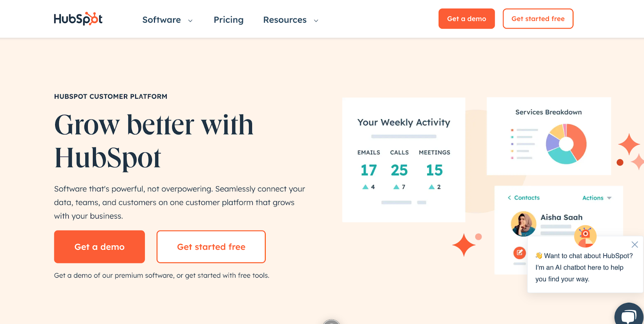Click Aisha Saah's profile photo
This screenshot has height=324, width=644.
pyautogui.click(x=523, y=224)
